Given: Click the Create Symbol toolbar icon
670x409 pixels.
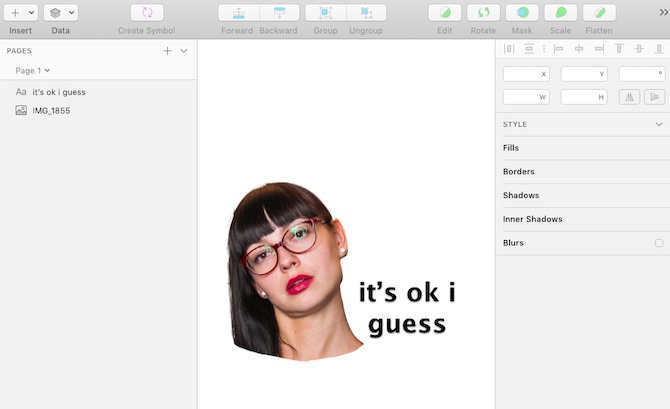Looking at the screenshot, I should tap(147, 13).
